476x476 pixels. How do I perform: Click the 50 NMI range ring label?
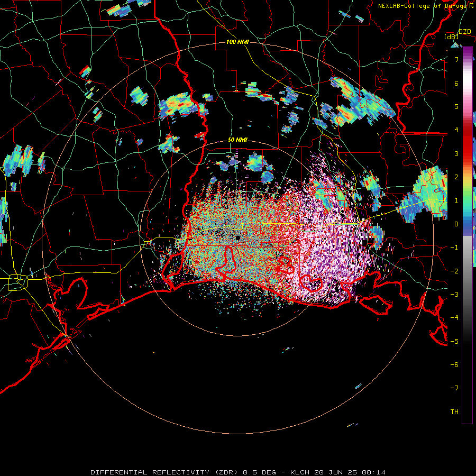point(237,140)
